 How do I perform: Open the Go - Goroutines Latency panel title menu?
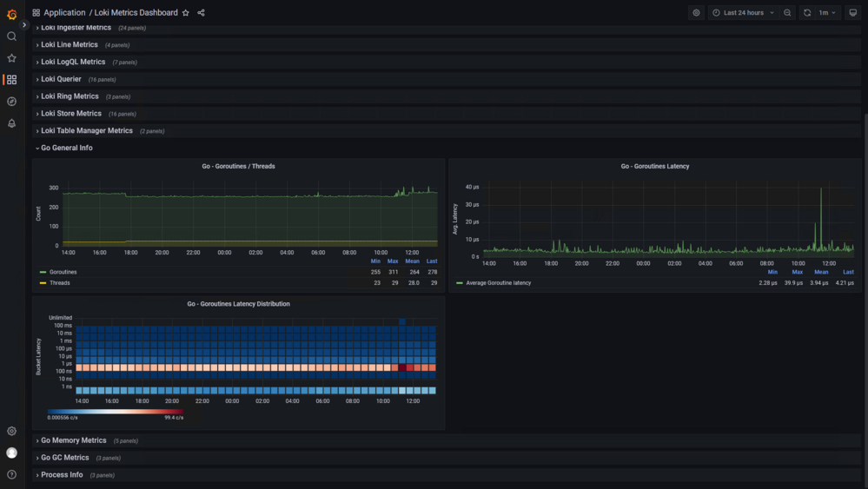click(655, 167)
